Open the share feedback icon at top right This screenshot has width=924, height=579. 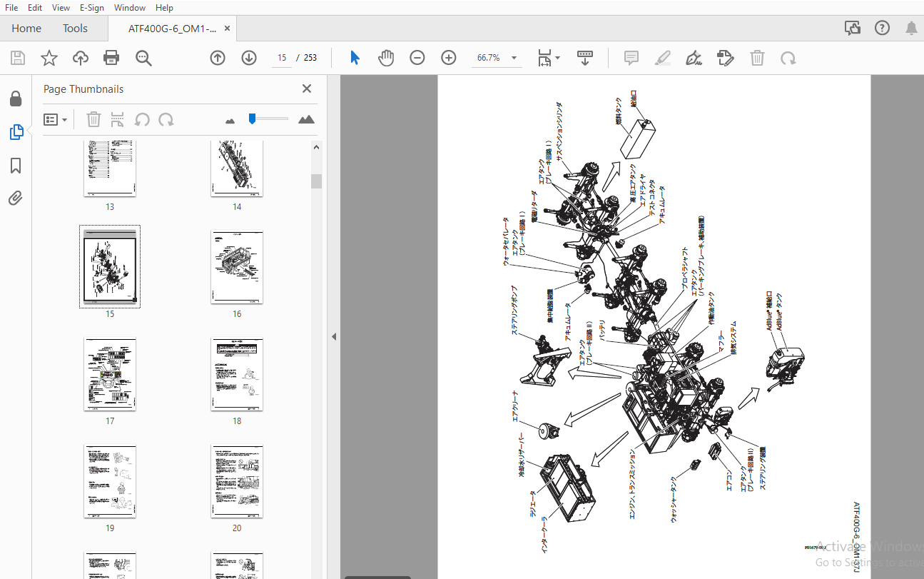point(853,28)
